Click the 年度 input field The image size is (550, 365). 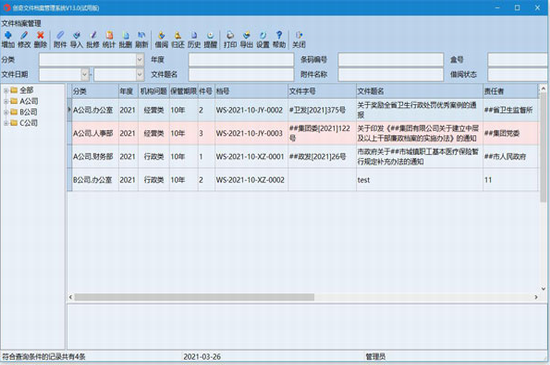tap(241, 60)
